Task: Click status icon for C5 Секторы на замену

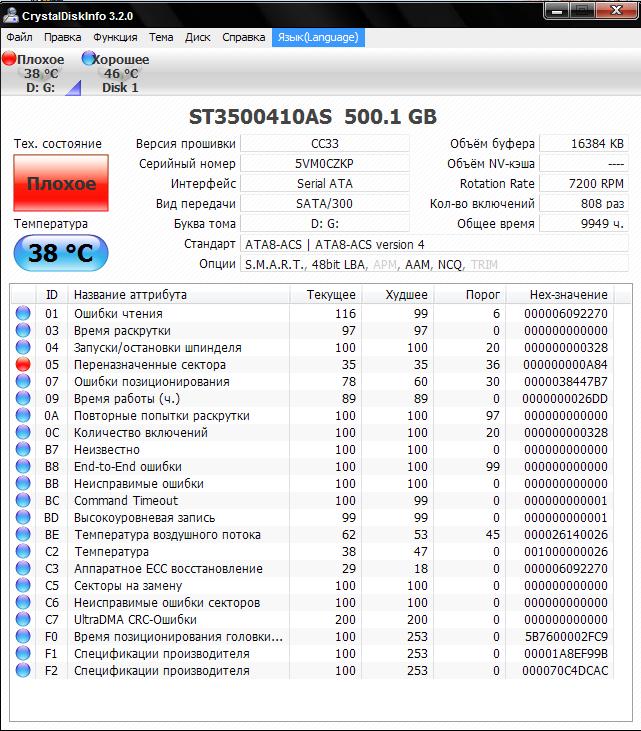Action: tap(23, 586)
